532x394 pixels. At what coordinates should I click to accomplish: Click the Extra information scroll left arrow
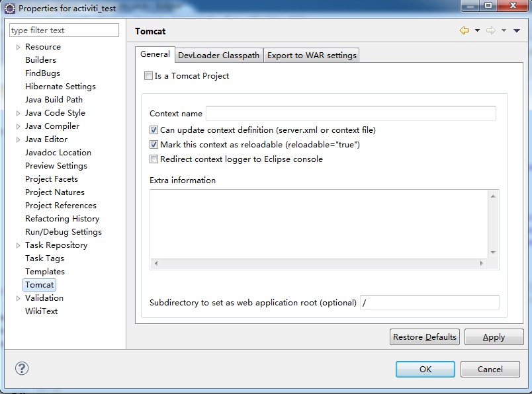point(156,264)
